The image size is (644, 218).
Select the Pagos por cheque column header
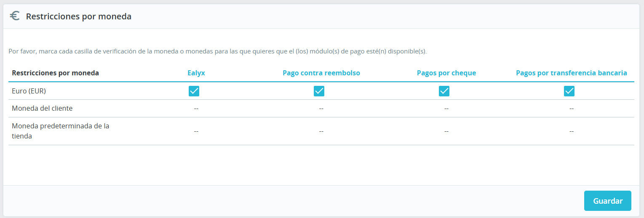(446, 73)
